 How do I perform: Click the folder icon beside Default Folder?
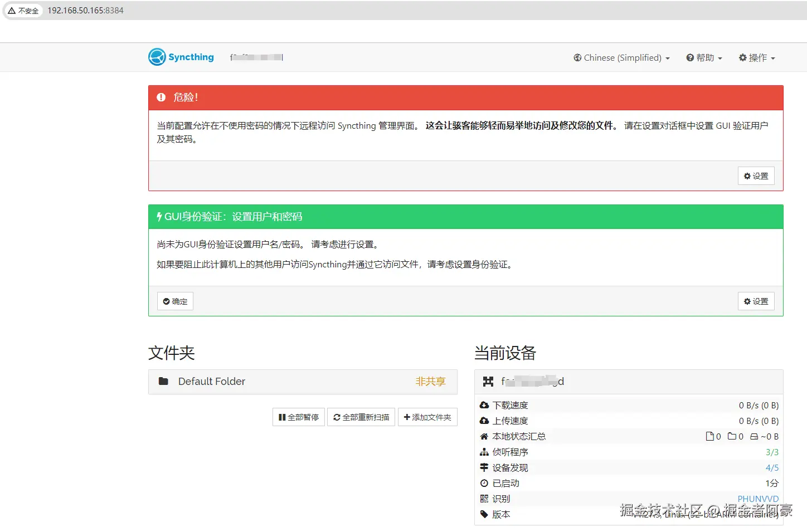163,381
